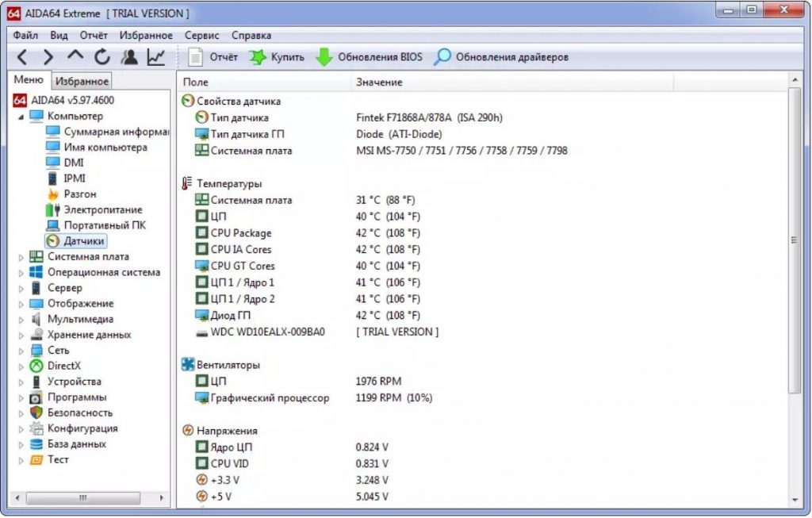This screenshot has height=518, width=812.
Task: Open the Файл menu
Action: pos(25,35)
